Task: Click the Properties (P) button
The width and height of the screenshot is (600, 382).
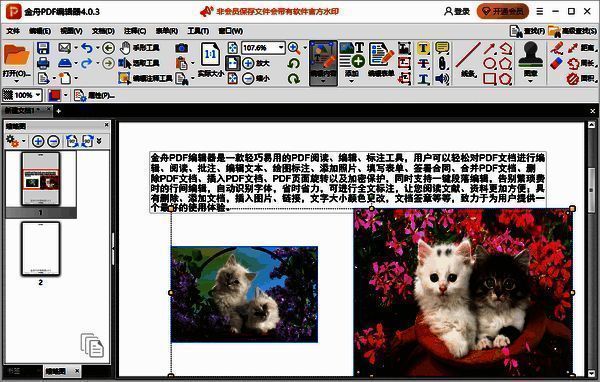Action: tap(94, 95)
